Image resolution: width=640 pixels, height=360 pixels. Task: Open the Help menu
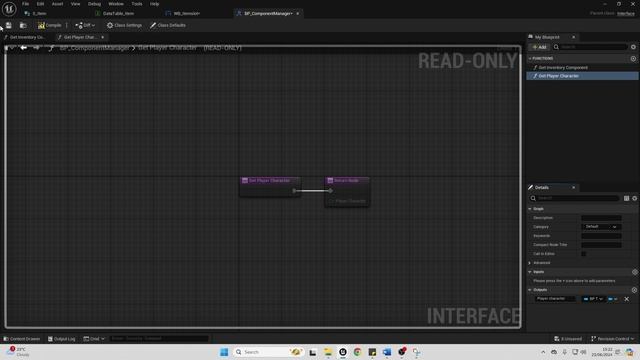pos(154,4)
